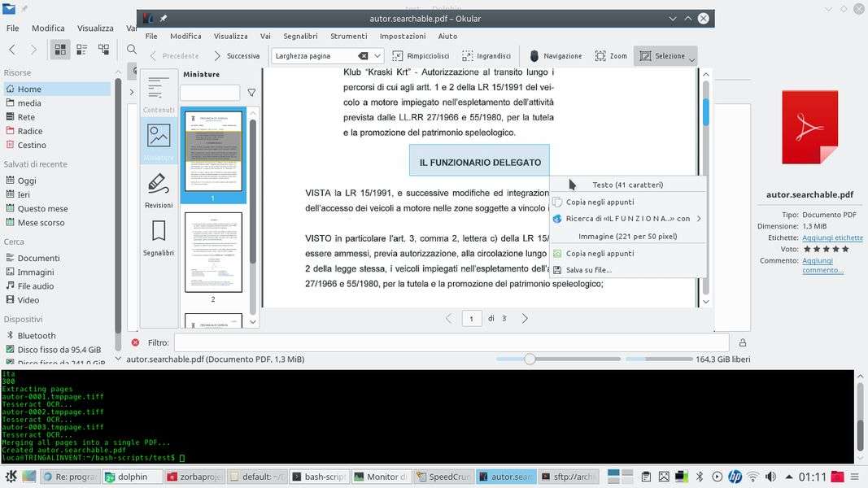Viewport: 868px width, 488px height.
Task: Open Dolphin Modifica menu
Action: pyautogui.click(x=48, y=28)
